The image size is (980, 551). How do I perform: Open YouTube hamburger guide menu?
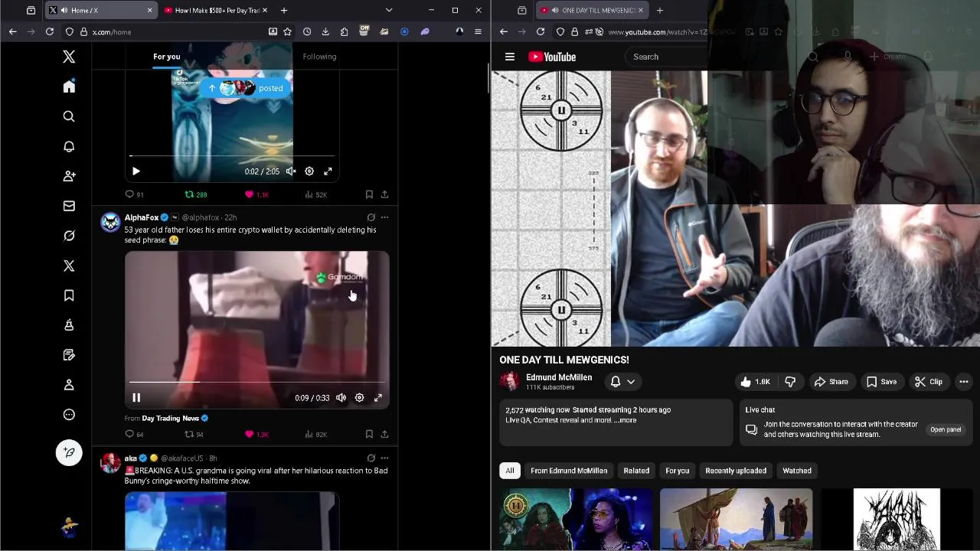[x=510, y=57]
